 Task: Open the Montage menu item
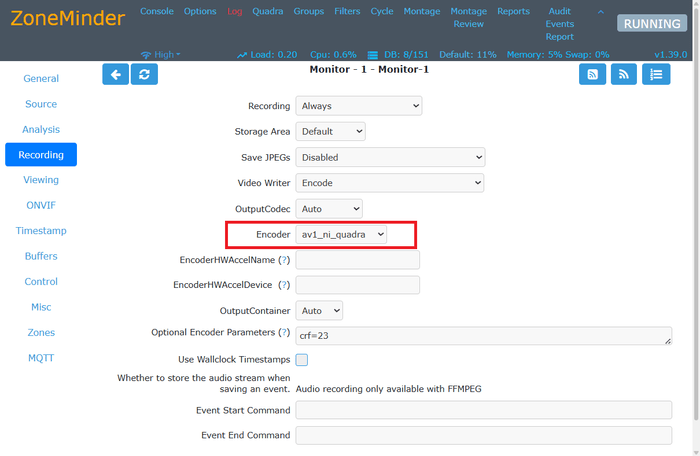422,11
